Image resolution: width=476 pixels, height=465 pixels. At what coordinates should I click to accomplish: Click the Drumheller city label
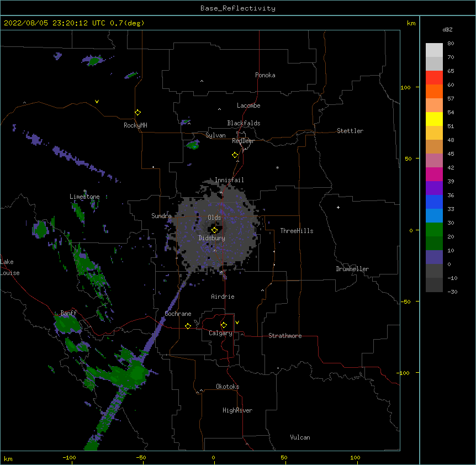pyautogui.click(x=352, y=269)
